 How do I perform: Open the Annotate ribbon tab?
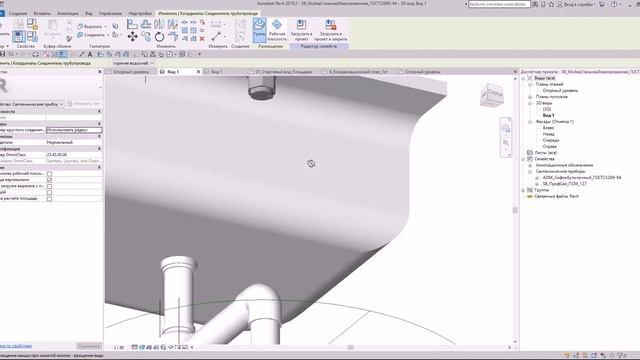coord(68,13)
